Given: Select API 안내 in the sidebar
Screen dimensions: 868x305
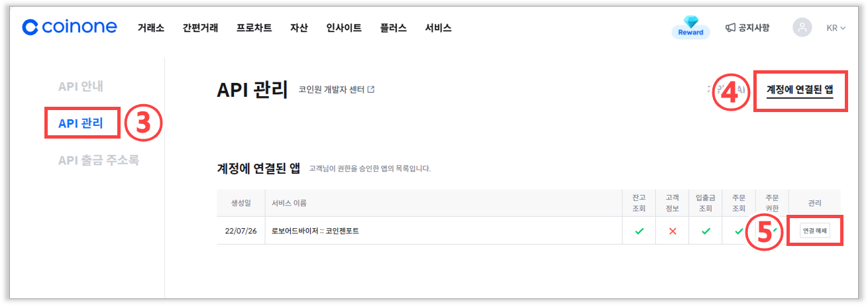Looking at the screenshot, I should [81, 86].
